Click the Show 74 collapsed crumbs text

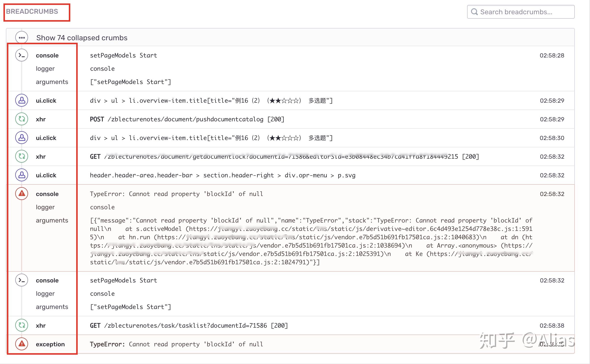pos(82,38)
